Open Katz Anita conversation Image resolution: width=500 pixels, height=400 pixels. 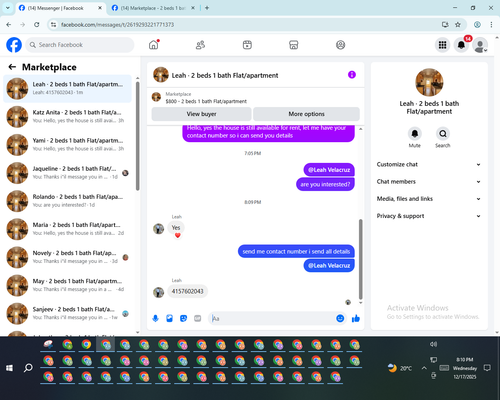[67, 116]
